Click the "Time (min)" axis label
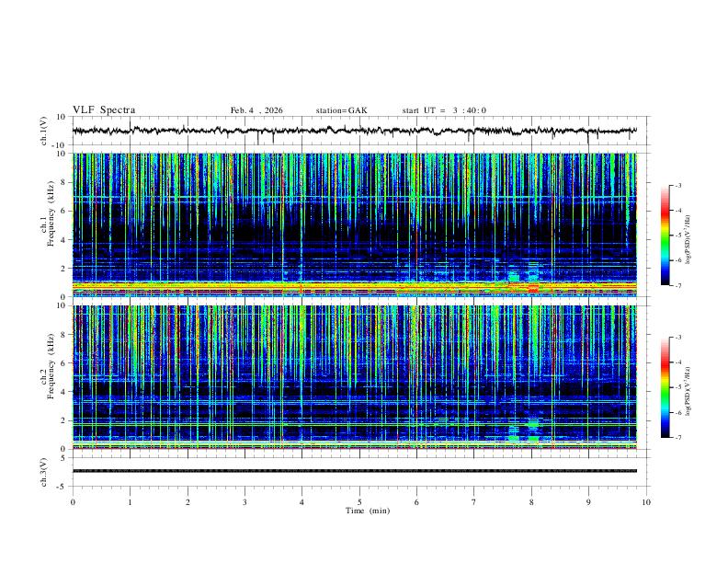The image size is (728, 563). (x=368, y=511)
